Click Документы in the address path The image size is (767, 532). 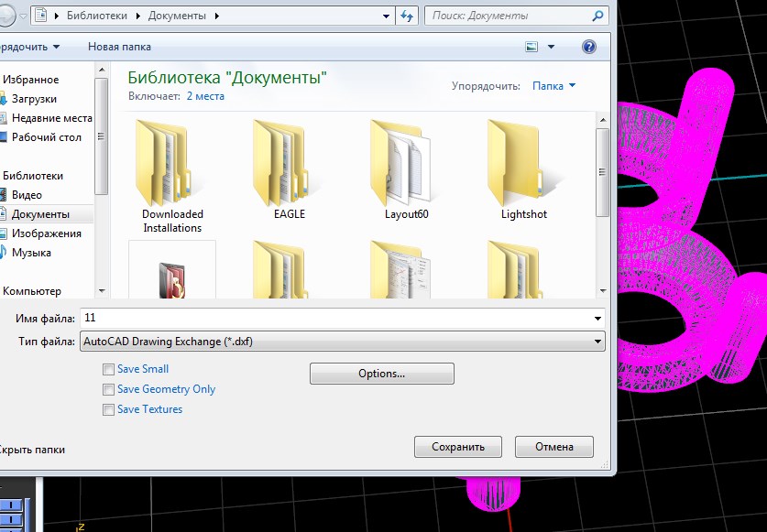click(x=177, y=16)
